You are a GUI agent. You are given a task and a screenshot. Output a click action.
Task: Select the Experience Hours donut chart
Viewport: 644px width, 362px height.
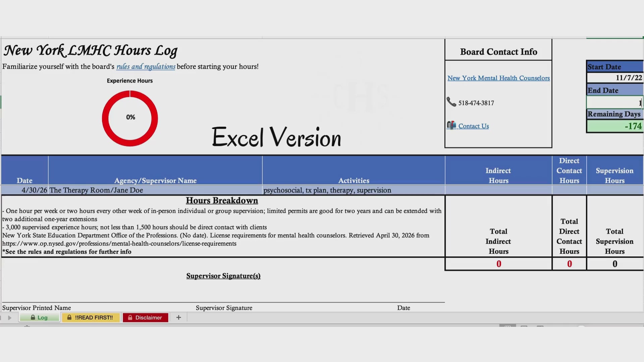pos(130,118)
